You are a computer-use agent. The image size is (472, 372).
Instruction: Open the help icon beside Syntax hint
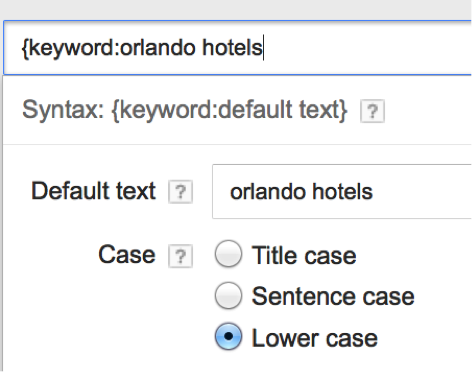372,111
